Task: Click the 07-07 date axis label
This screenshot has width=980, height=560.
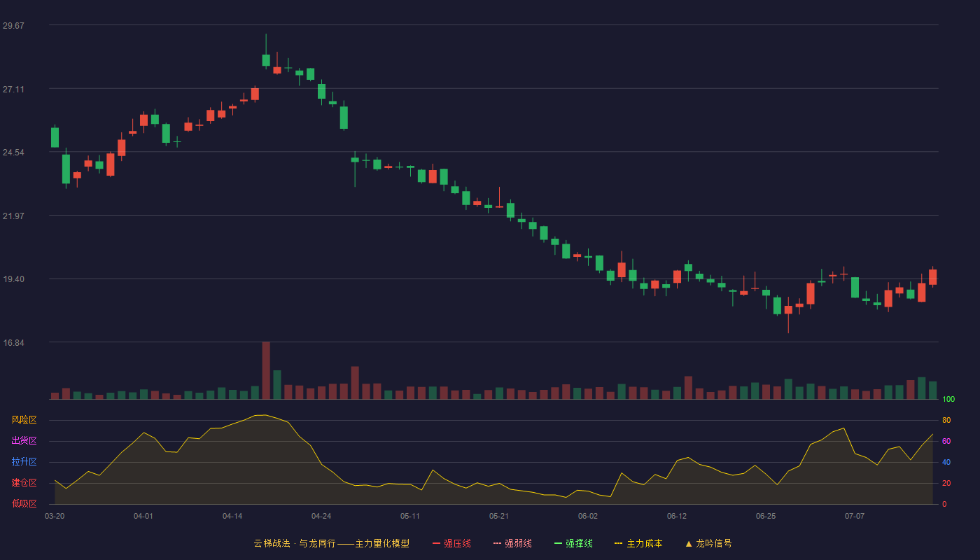Action: point(855,516)
